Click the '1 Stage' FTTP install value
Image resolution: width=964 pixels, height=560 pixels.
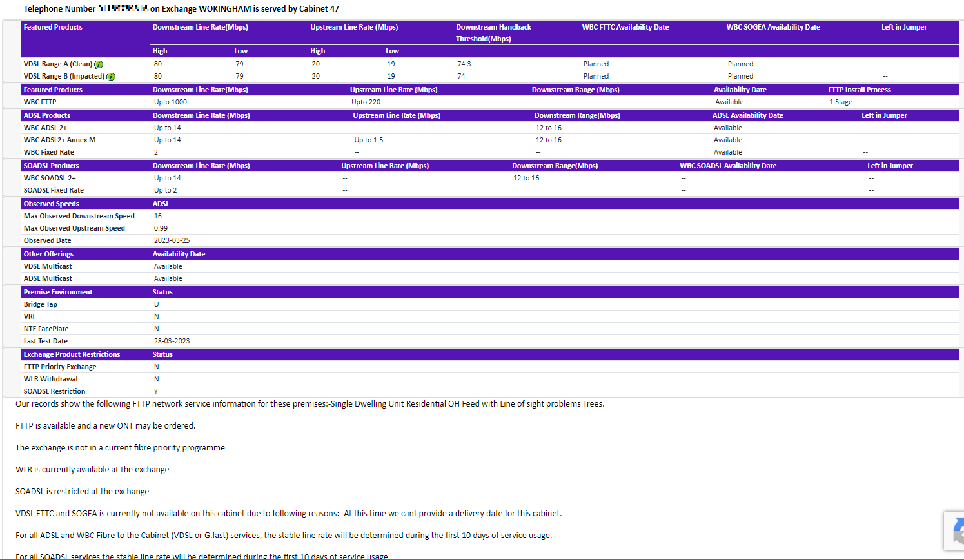coord(841,102)
